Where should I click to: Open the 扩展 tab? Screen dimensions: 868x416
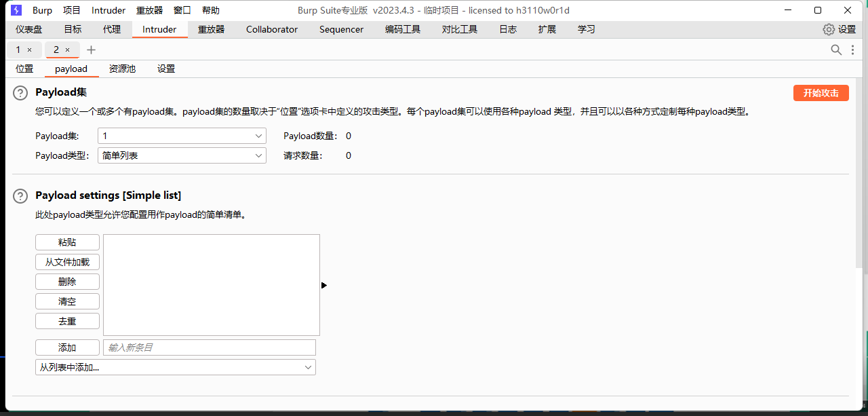pos(547,29)
